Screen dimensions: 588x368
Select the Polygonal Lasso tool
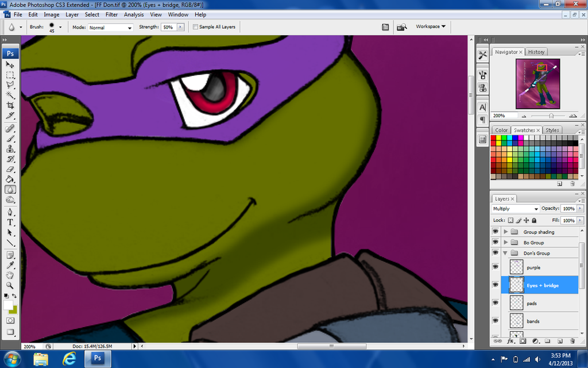(10, 85)
